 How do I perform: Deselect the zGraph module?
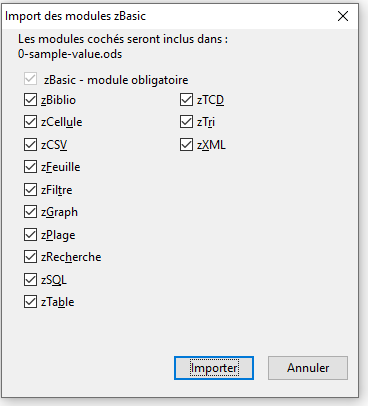pos(30,212)
